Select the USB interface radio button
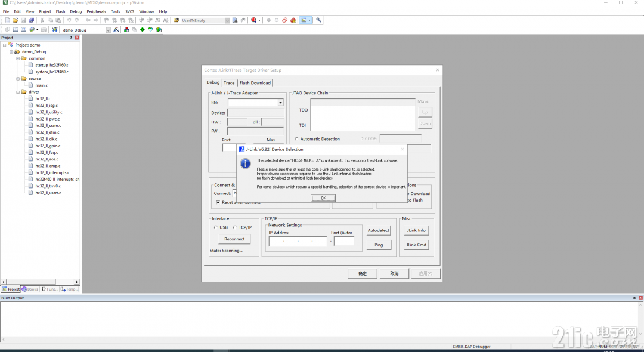This screenshot has height=352, width=644. tap(216, 227)
